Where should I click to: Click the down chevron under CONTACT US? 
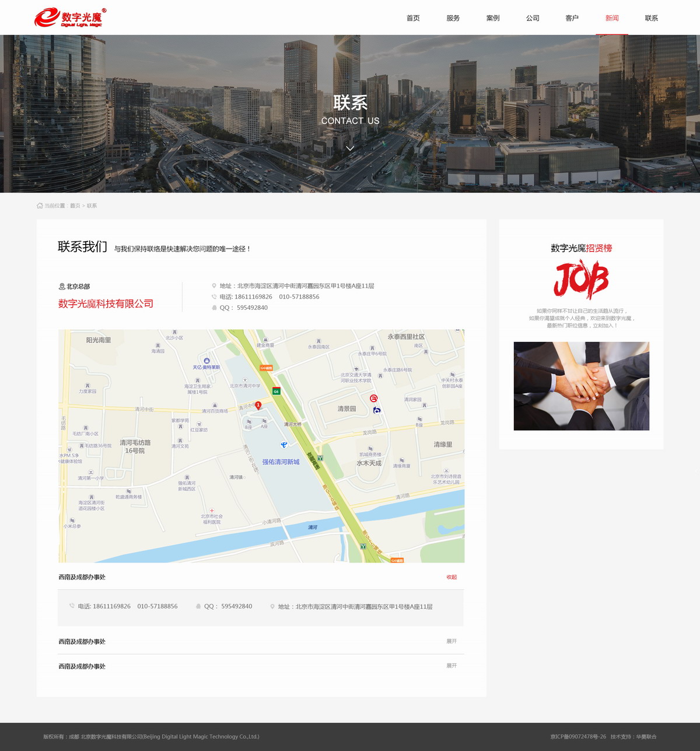(350, 148)
